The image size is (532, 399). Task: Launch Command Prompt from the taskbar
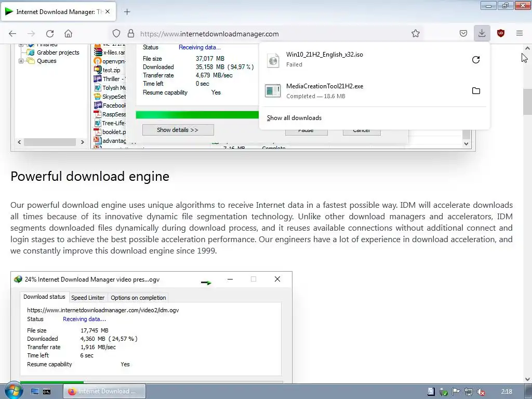[47, 392]
